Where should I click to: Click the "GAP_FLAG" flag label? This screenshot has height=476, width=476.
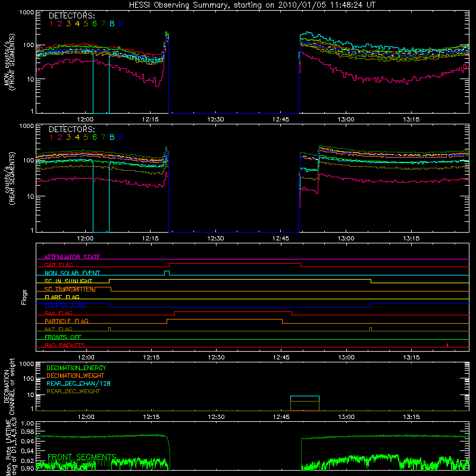point(58,265)
